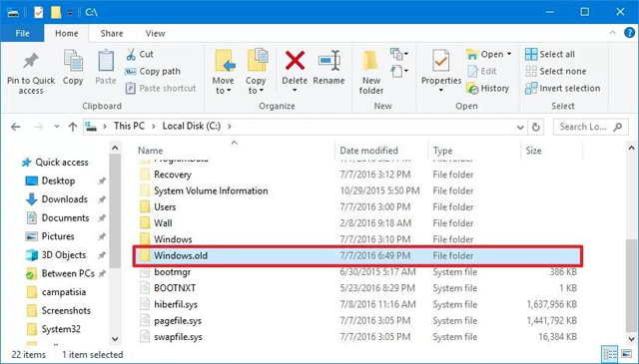The height and width of the screenshot is (364, 639).
Task: Click the Pin to Quick access icon
Action: 31,62
